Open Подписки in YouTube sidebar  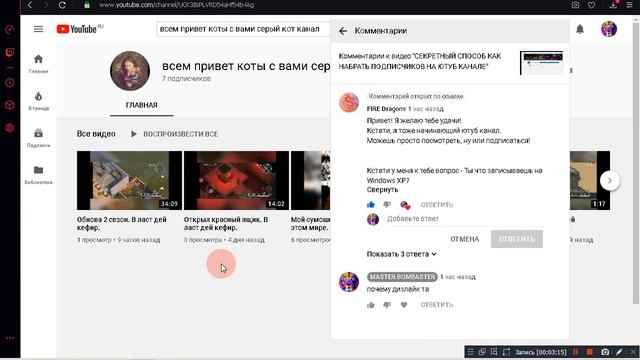tap(38, 138)
